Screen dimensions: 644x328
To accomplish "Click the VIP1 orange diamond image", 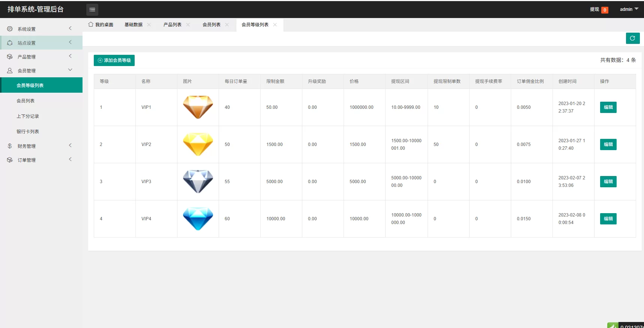I will tap(198, 107).
